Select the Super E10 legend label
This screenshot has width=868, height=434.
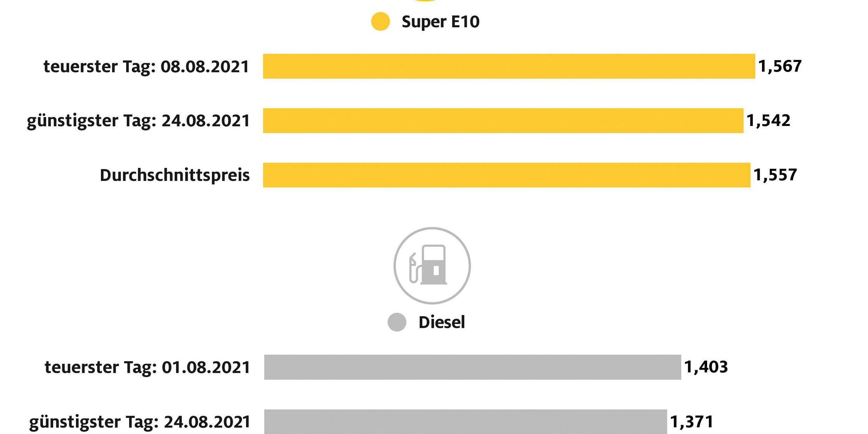[x=440, y=22]
